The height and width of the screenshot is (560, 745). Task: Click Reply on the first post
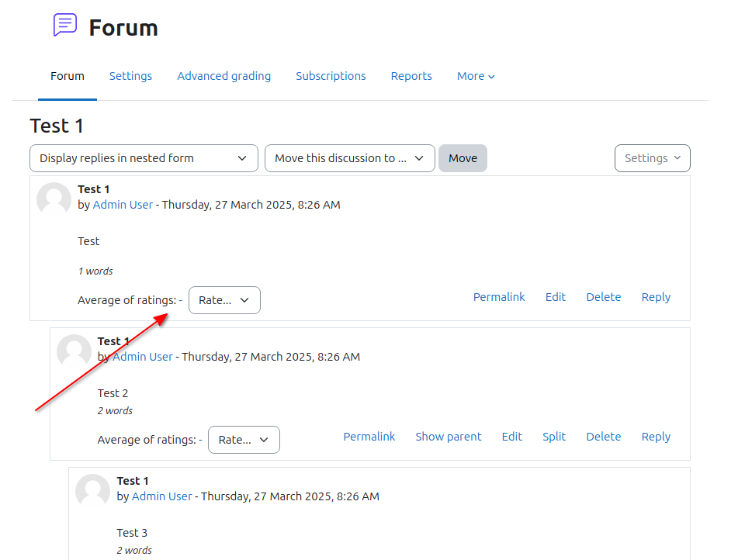[656, 297]
